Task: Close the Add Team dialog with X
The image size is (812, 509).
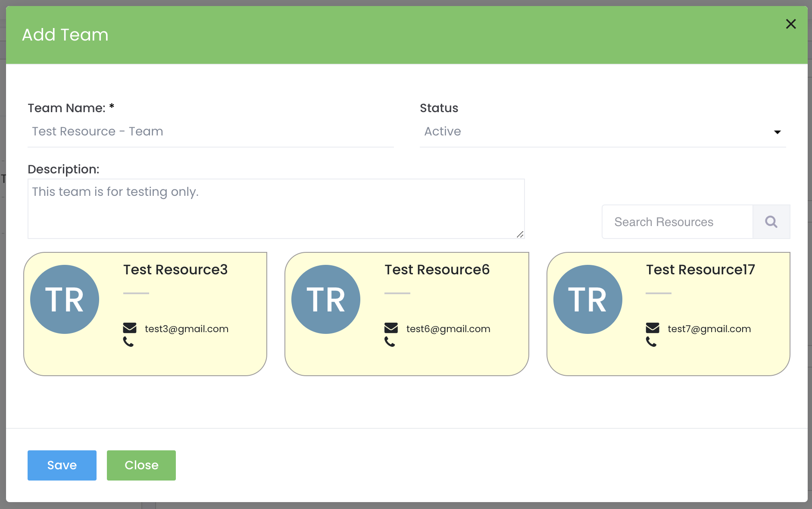Action: [x=791, y=24]
